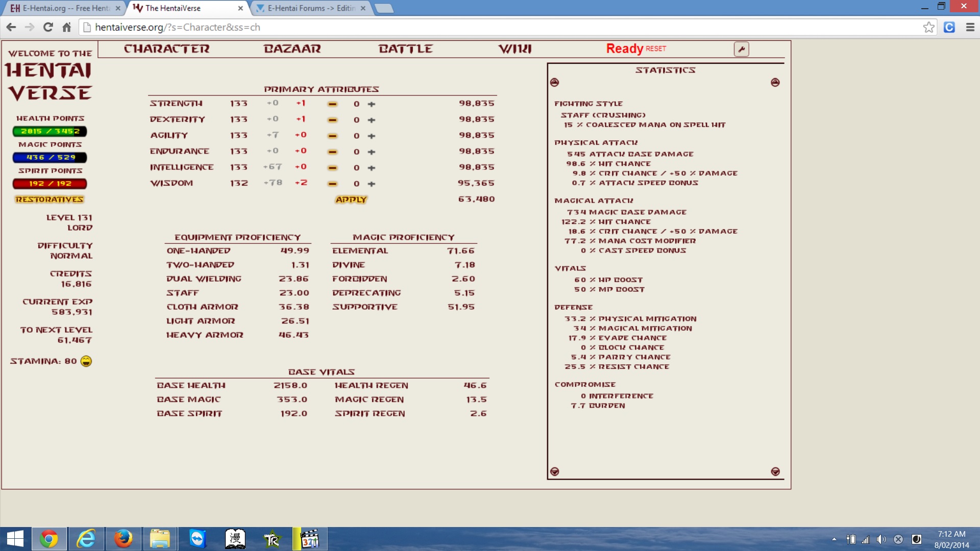
Task: Click the Elemental magic proficiency row
Action: point(403,251)
